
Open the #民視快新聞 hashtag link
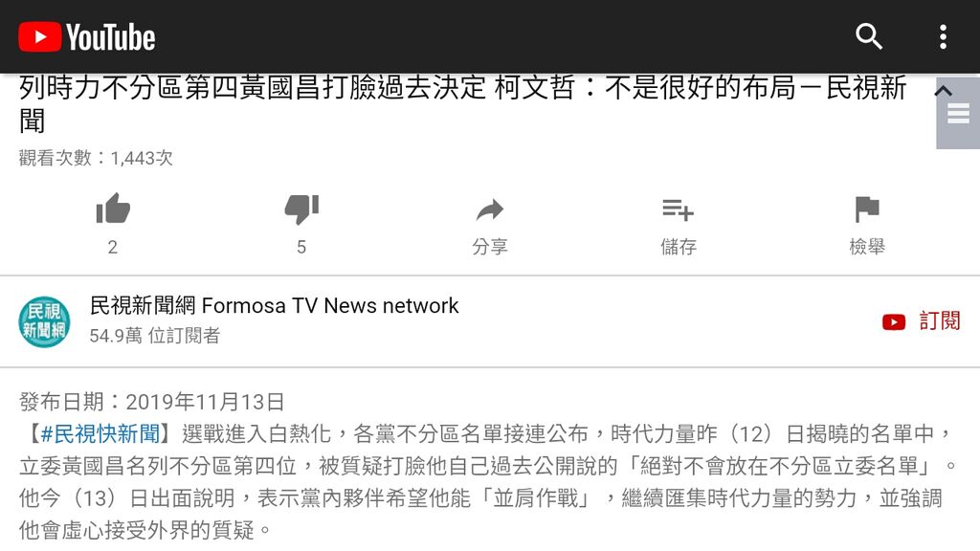[x=100, y=433]
